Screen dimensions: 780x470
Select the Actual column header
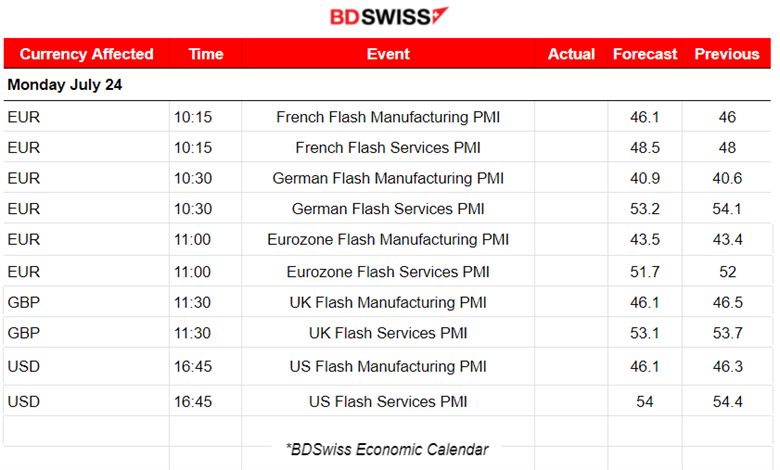tap(571, 54)
